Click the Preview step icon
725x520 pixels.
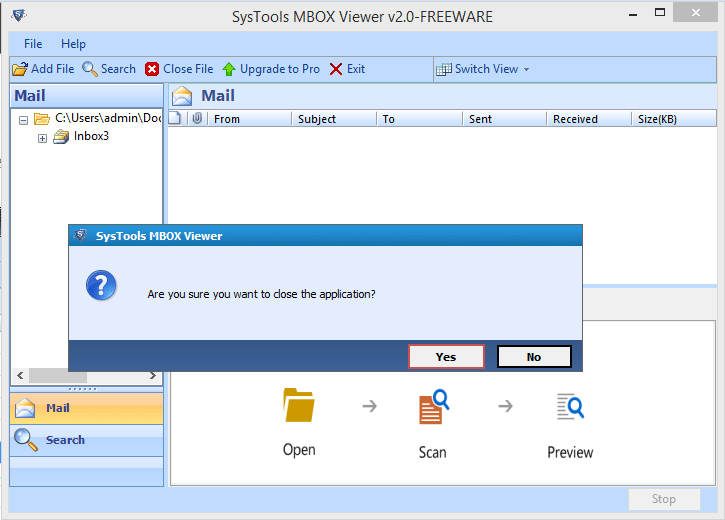570,406
